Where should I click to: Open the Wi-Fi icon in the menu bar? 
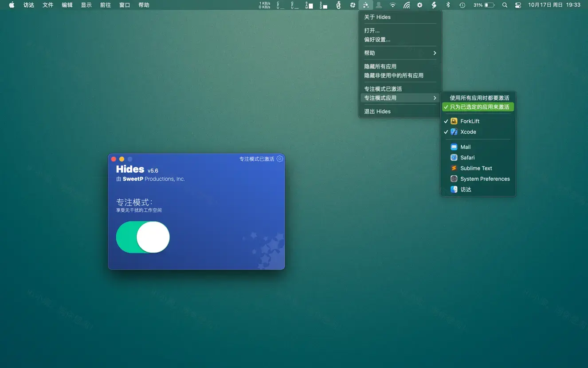point(392,5)
